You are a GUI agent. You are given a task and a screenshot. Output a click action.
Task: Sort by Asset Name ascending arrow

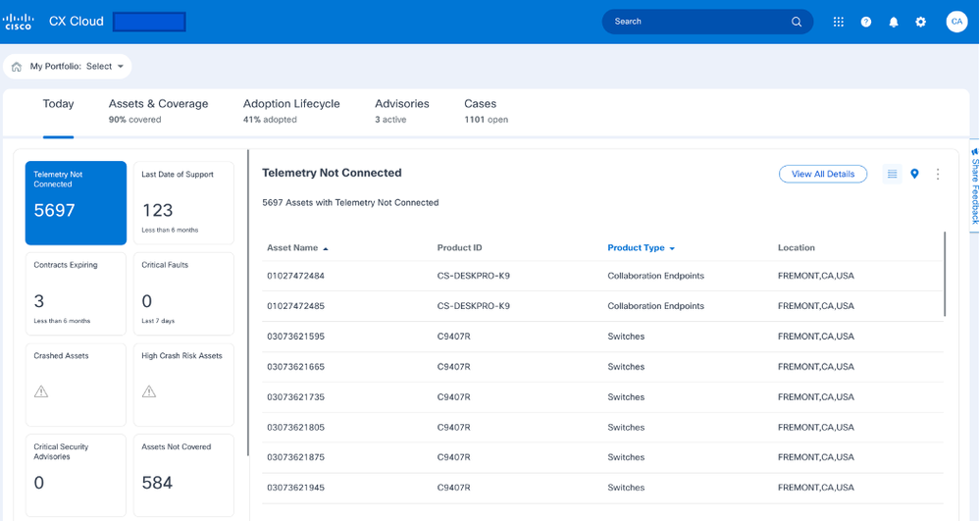(x=325, y=249)
